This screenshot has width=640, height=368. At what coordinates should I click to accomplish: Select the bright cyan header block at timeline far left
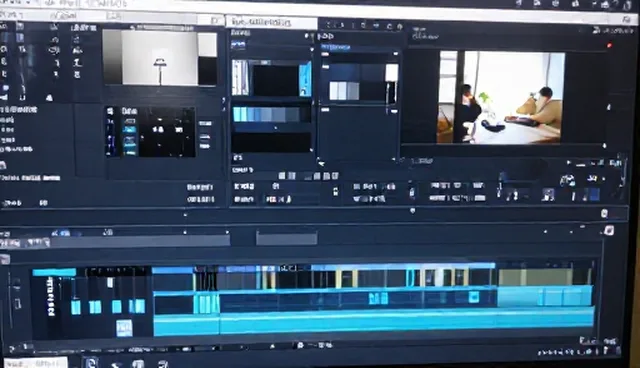54,272
